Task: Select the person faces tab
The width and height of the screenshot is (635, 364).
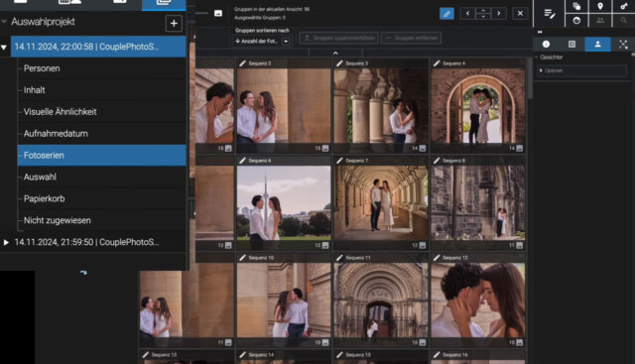Action: point(597,44)
